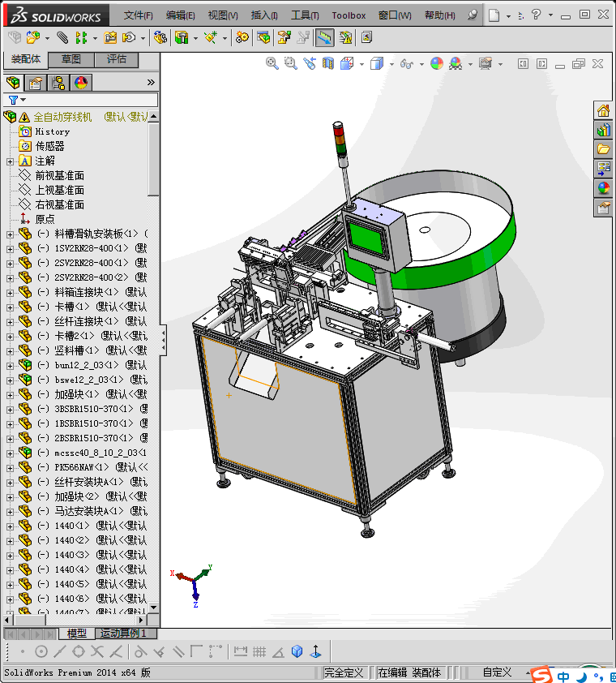Open the display style dropdown arrow
The image size is (616, 683).
[391, 64]
